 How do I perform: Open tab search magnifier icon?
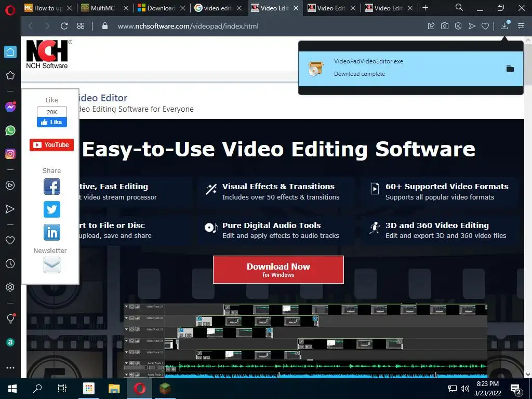(x=459, y=7)
